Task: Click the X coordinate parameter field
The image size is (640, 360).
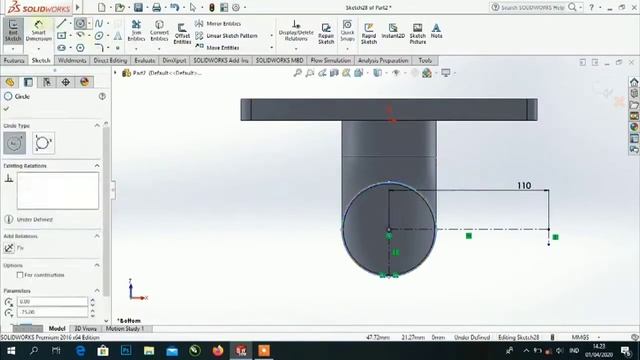Action: click(52, 302)
